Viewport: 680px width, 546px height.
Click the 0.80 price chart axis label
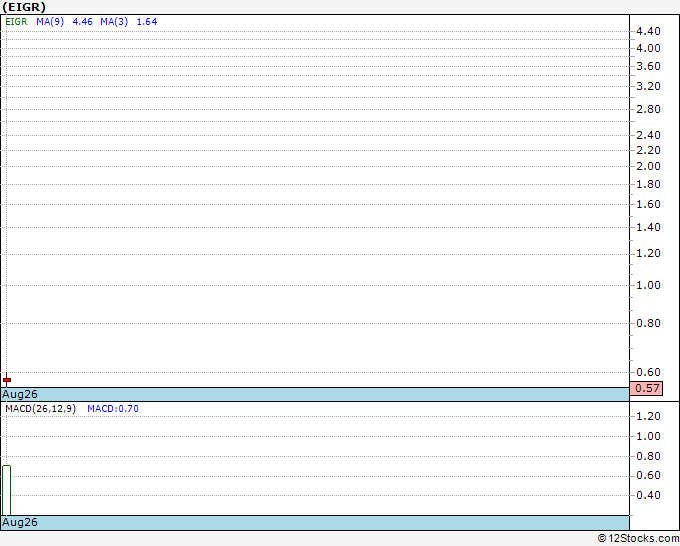pyautogui.click(x=648, y=323)
